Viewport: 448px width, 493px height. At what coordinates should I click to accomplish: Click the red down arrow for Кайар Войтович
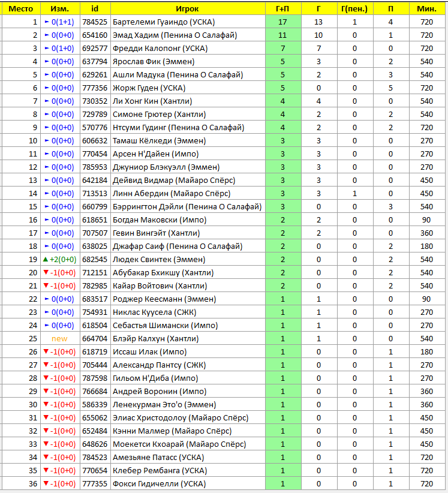tap(46, 286)
